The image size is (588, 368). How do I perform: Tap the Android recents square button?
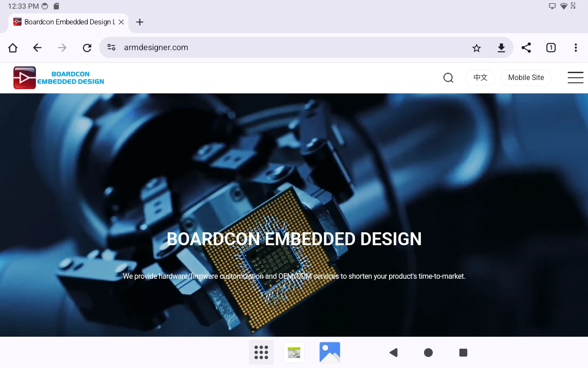(x=463, y=352)
